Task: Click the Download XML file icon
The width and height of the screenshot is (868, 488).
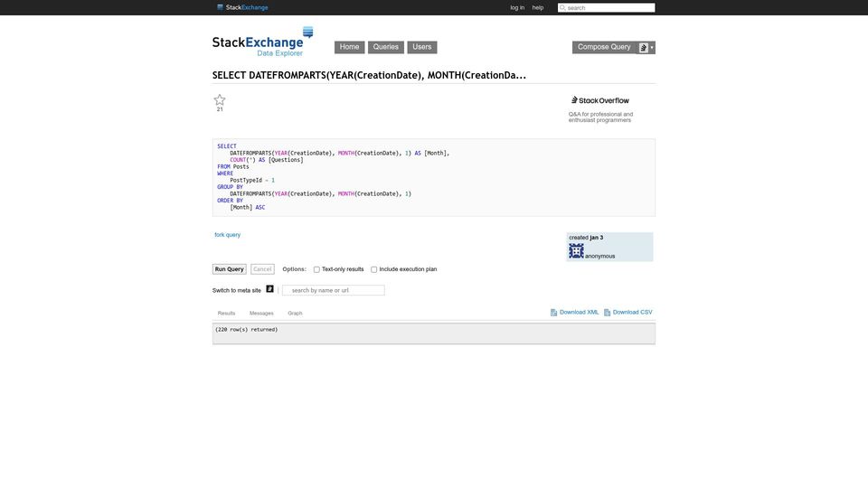Action: 553,313
